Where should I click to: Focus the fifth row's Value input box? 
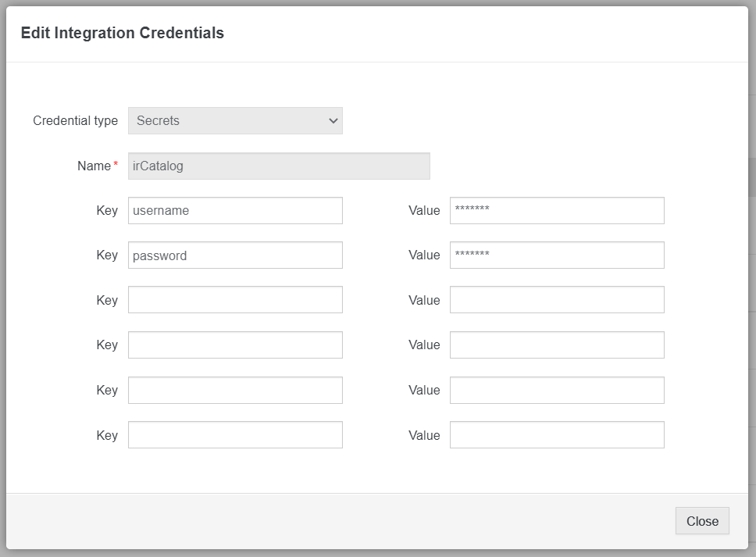click(x=557, y=390)
